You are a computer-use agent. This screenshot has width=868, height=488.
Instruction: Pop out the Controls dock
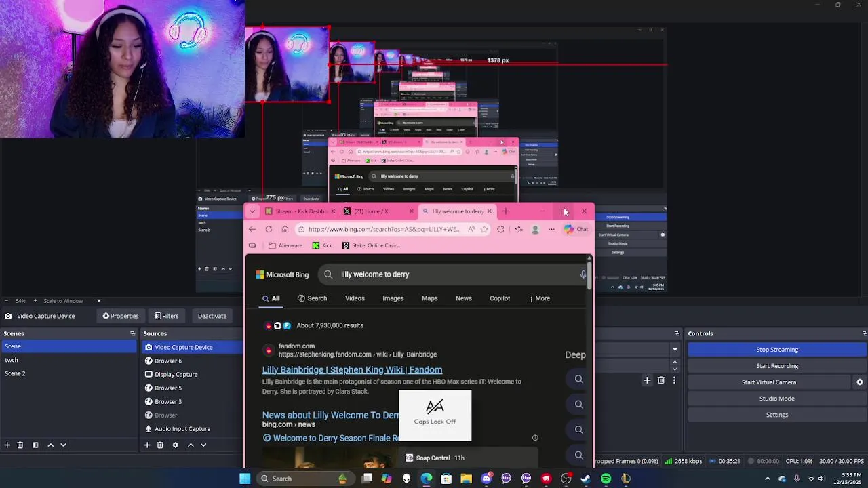pos(864,333)
